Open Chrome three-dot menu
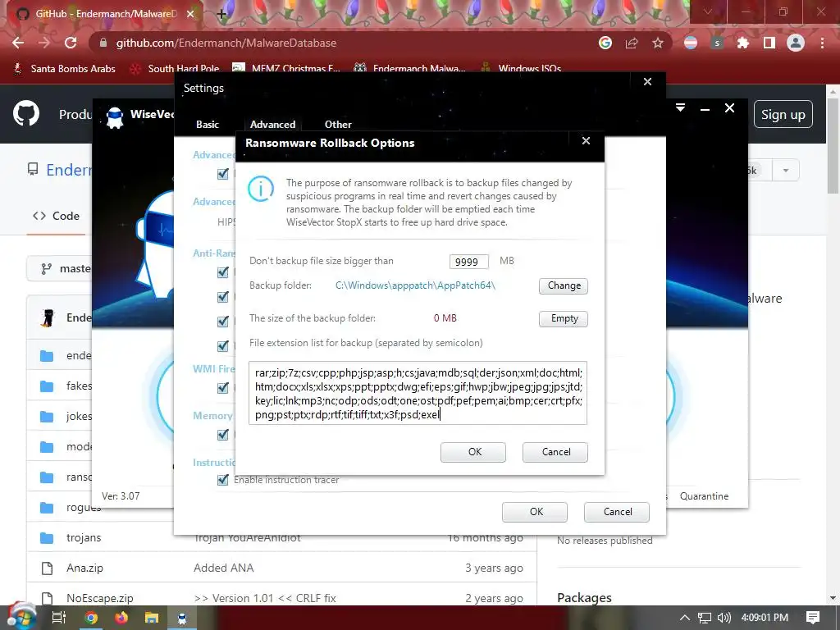Screen dimensions: 840x630 (822, 43)
